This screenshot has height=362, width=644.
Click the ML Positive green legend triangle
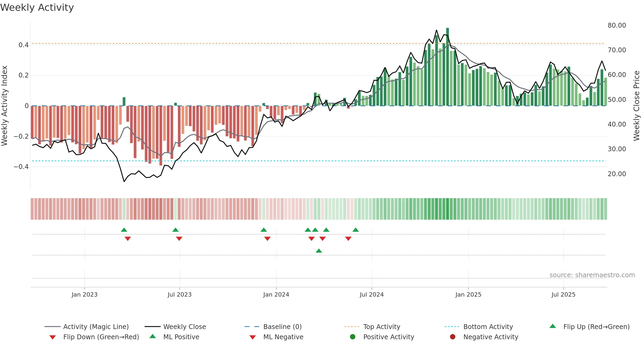(x=153, y=336)
